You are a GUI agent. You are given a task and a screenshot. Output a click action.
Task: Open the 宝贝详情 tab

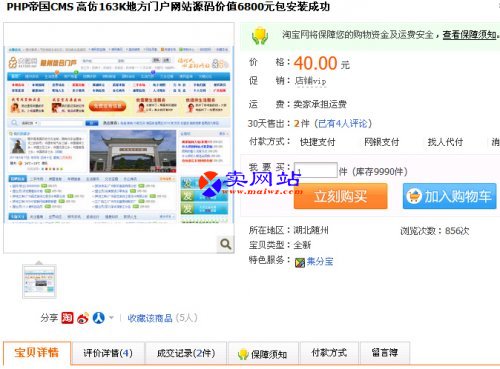(x=37, y=353)
